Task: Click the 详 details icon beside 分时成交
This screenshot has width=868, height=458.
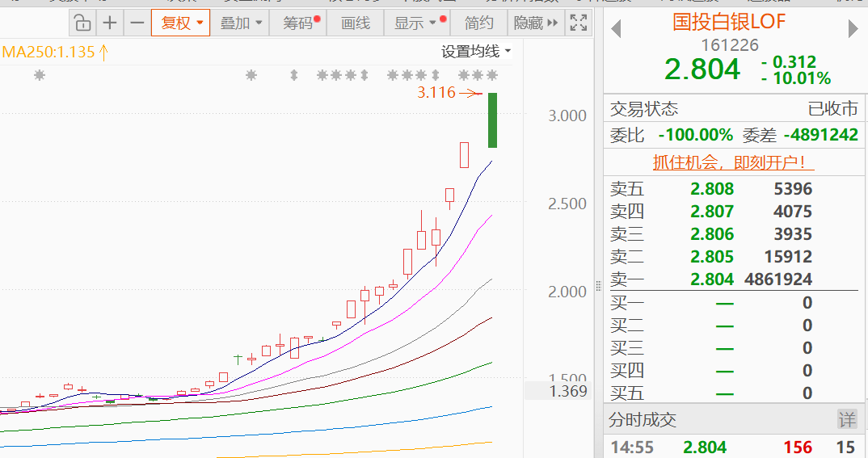Action: tap(846, 420)
